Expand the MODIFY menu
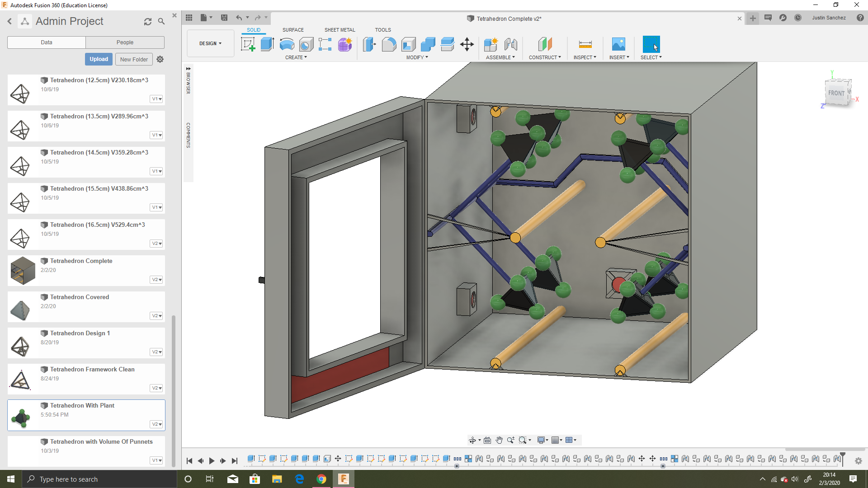Viewport: 868px width, 488px height. 417,57
